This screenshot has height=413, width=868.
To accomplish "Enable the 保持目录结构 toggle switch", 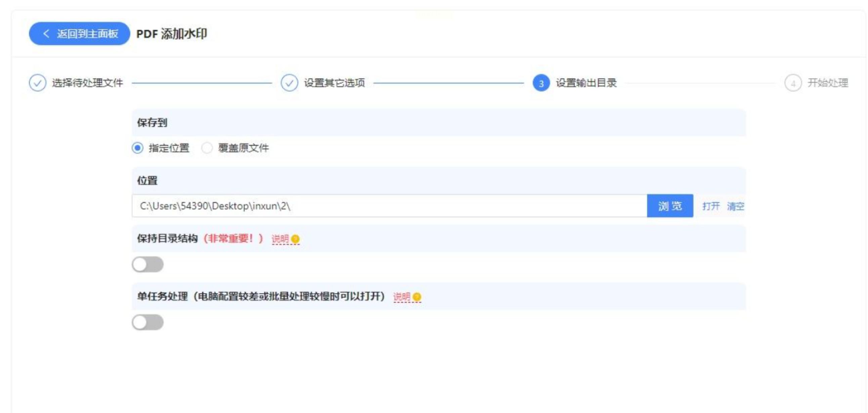I will coord(147,265).
